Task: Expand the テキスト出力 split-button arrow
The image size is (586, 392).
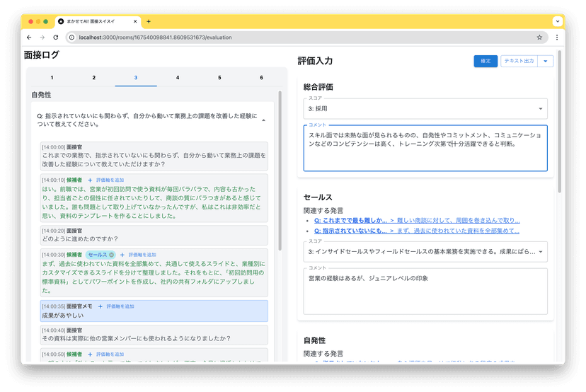Action: click(546, 62)
